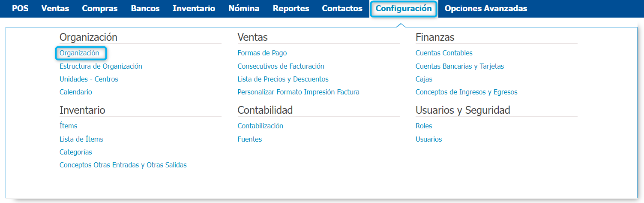The width and height of the screenshot is (644, 203).
Task: Open the Contabilización link
Action: [260, 126]
